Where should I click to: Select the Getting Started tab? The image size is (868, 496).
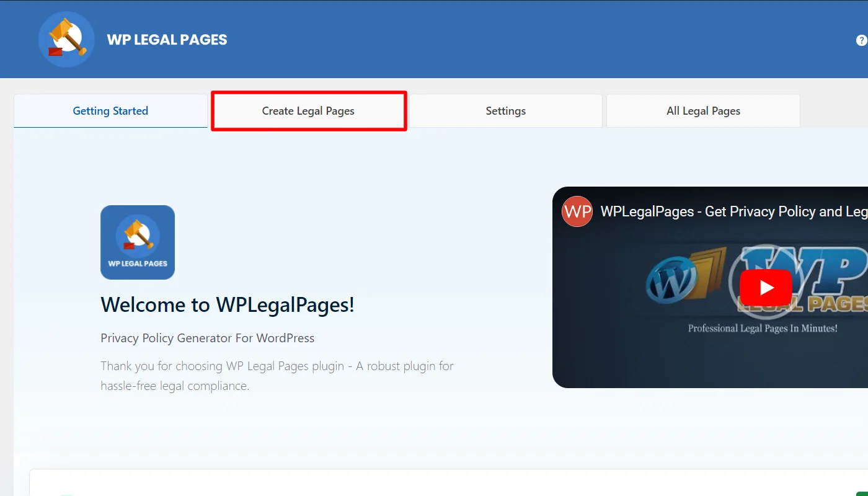pyautogui.click(x=110, y=110)
